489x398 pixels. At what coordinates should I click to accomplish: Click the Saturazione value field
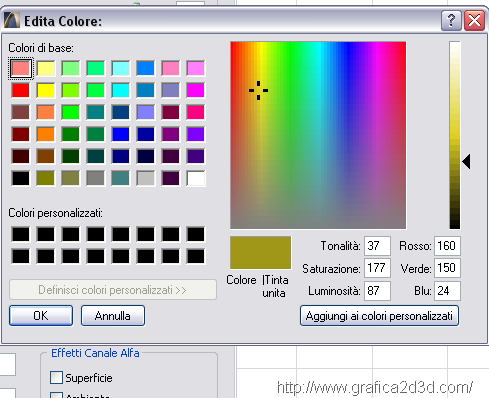[x=377, y=268]
